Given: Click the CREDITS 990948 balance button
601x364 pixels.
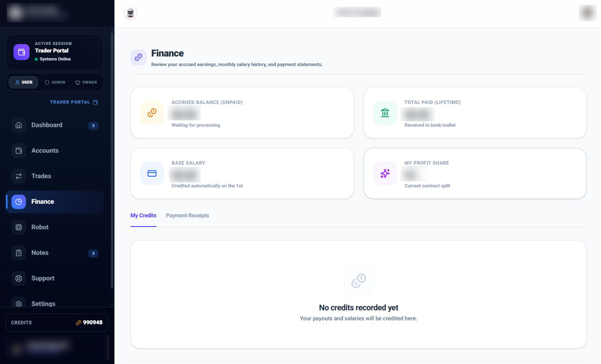Looking at the screenshot, I should 57,323.
